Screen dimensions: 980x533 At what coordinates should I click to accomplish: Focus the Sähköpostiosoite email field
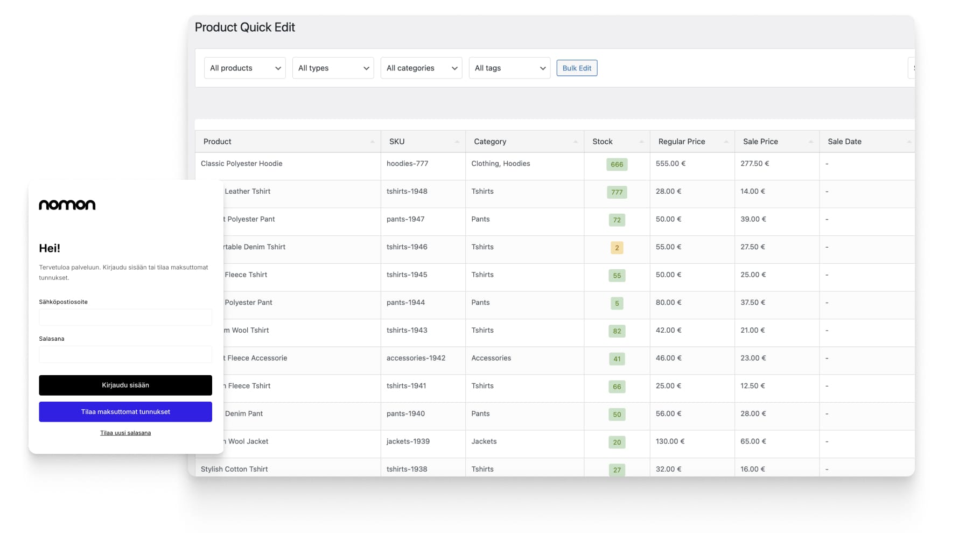pos(125,317)
